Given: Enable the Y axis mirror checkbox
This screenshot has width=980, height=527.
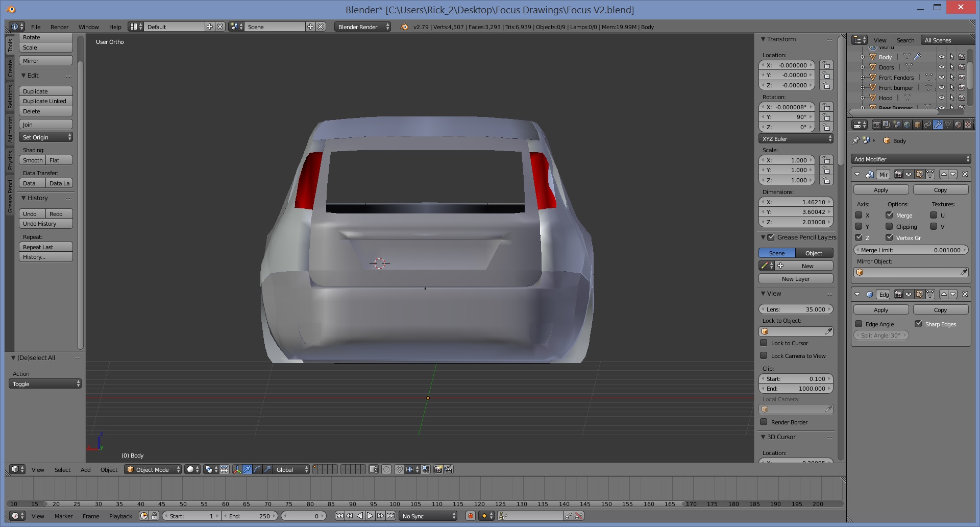Looking at the screenshot, I should (x=859, y=227).
